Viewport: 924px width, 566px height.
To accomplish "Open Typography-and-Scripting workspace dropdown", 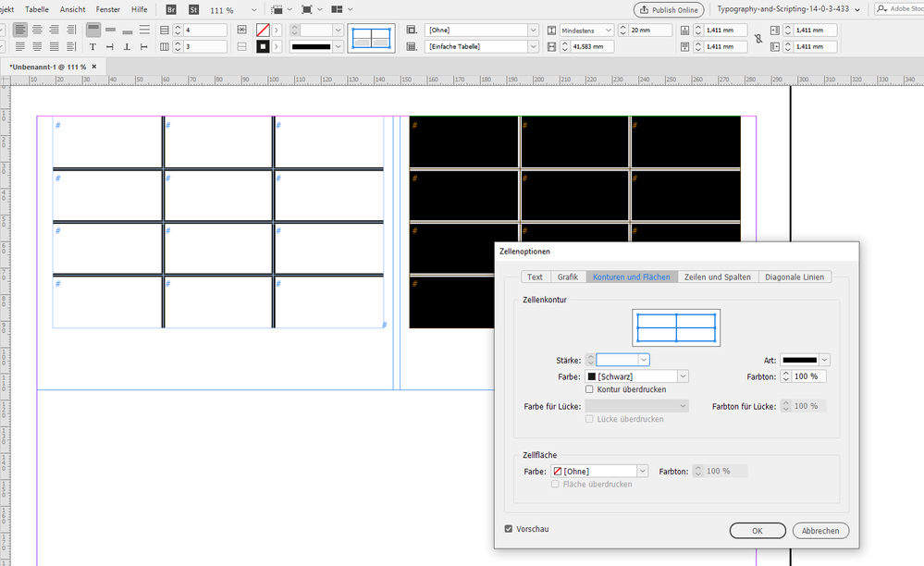I will [788, 9].
